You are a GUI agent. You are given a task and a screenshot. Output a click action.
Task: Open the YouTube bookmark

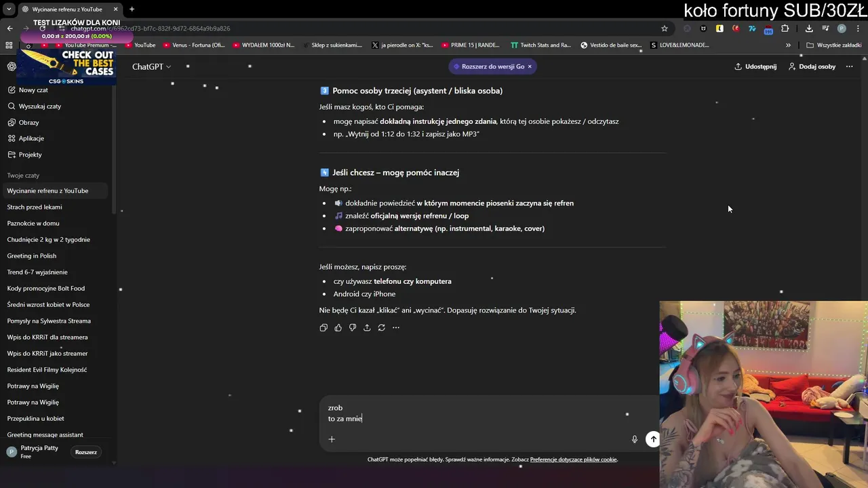coord(139,45)
